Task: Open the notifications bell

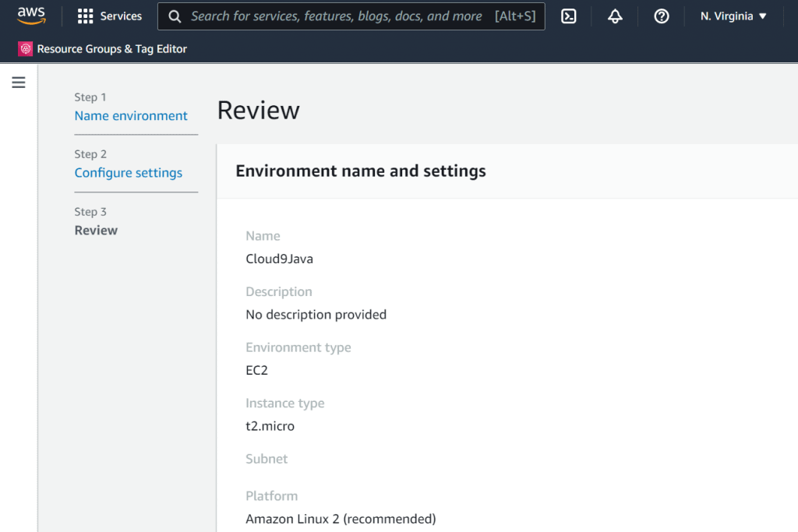Action: pyautogui.click(x=615, y=16)
